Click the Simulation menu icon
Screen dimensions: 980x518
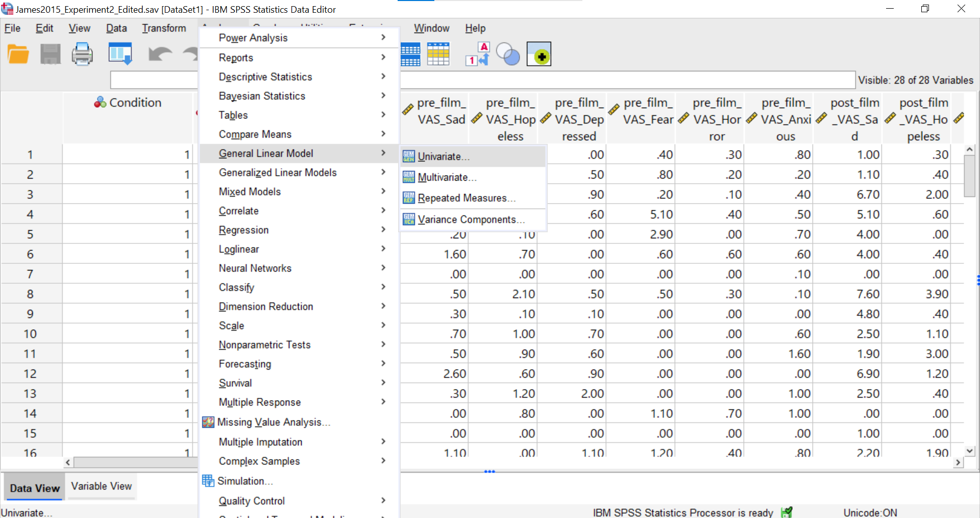pos(208,481)
